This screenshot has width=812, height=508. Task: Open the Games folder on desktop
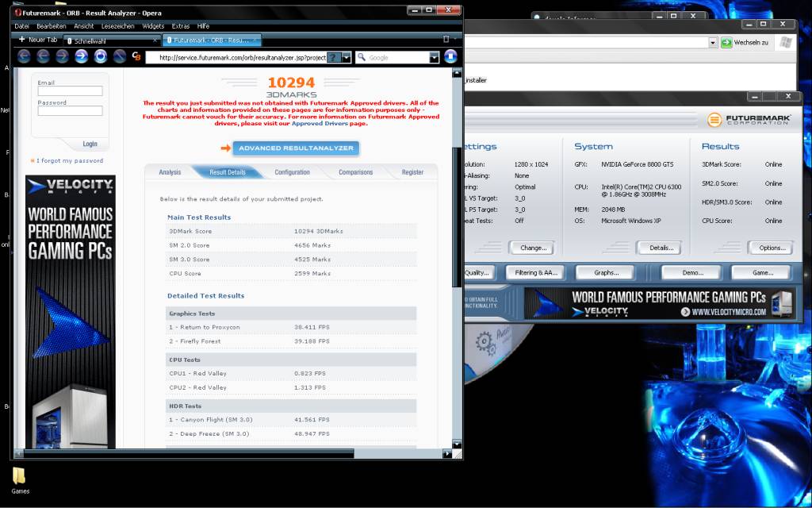tap(20, 480)
